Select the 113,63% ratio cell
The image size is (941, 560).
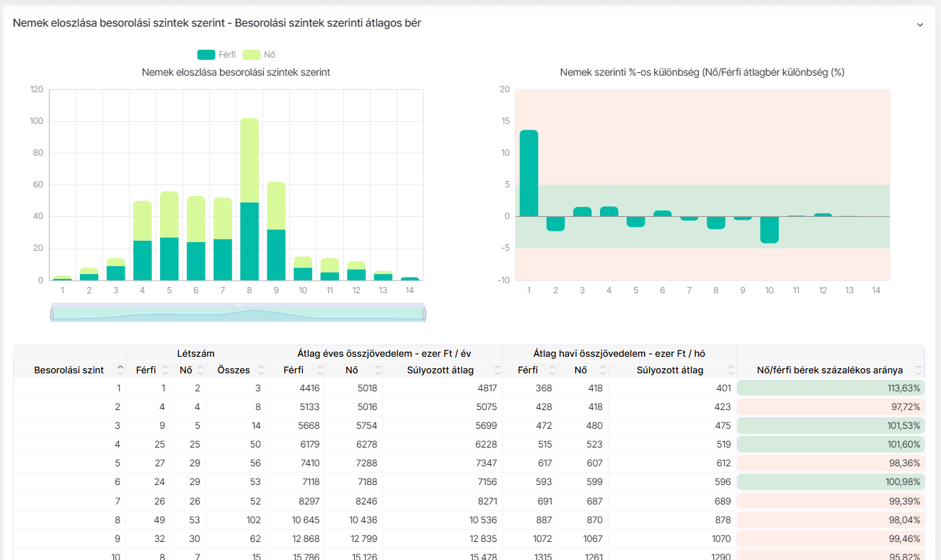830,388
